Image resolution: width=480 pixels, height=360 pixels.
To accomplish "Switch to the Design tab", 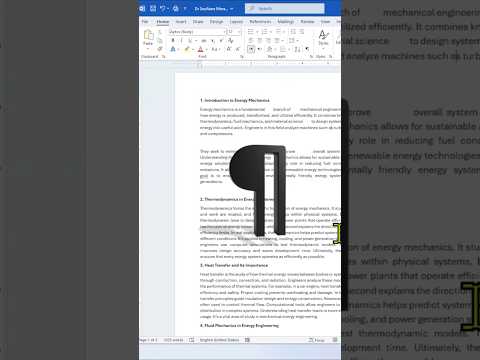I will pos(216,22).
